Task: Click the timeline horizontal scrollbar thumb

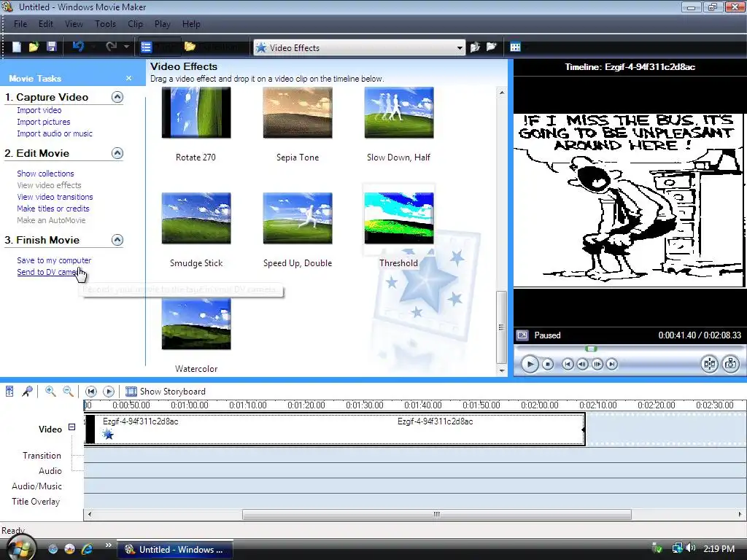Action: click(x=437, y=515)
